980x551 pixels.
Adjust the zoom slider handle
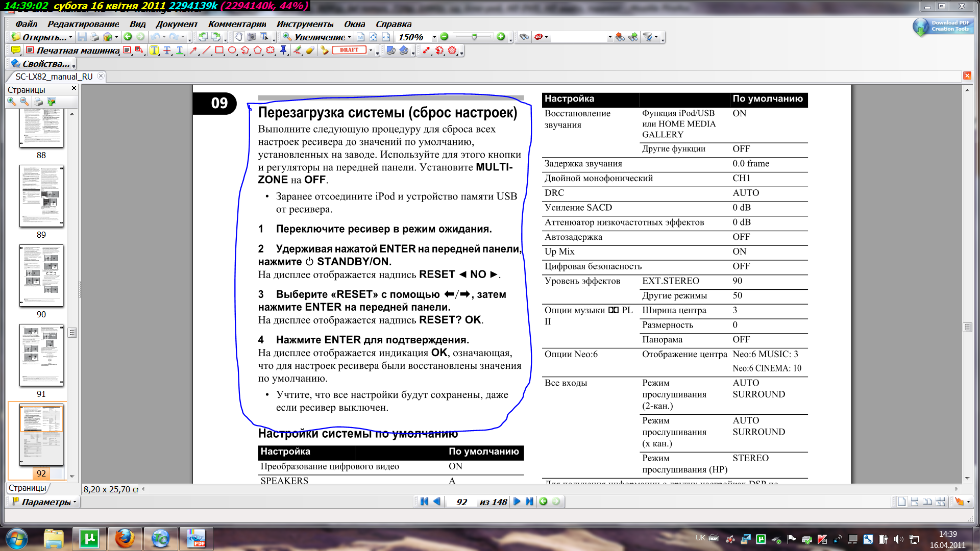(474, 37)
